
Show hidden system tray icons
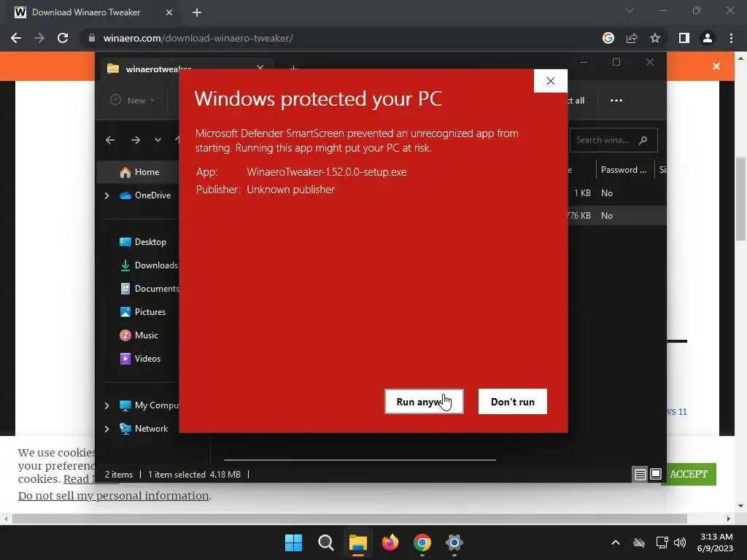tap(616, 542)
